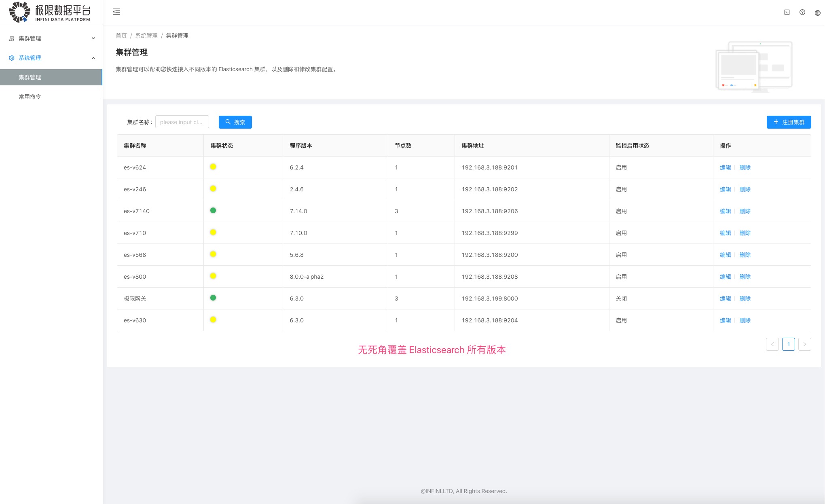Delete the es-v7140 cluster

point(745,211)
